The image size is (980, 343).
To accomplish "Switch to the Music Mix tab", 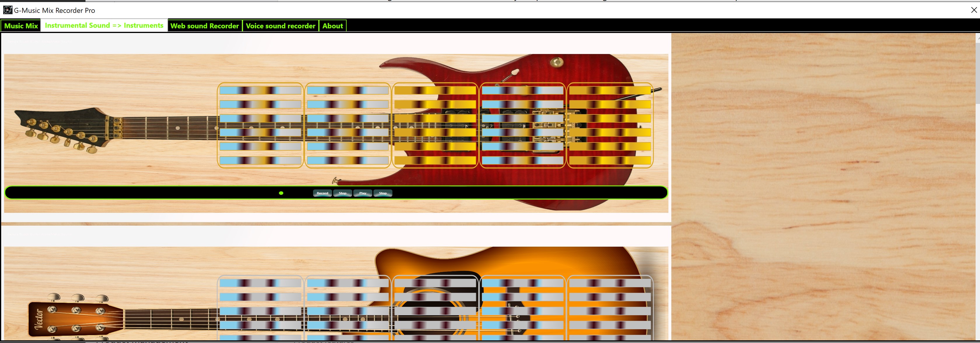I will pos(21,26).
